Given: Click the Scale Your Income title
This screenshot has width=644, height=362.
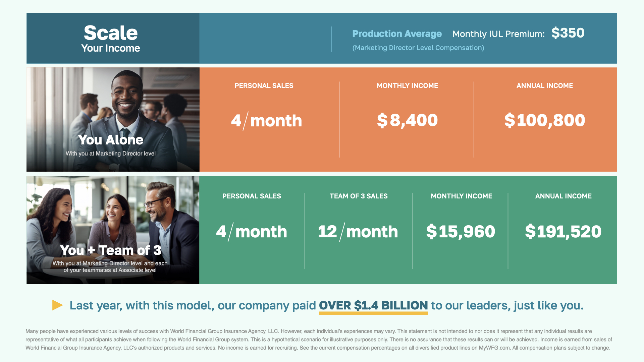Looking at the screenshot, I should coord(111,38).
